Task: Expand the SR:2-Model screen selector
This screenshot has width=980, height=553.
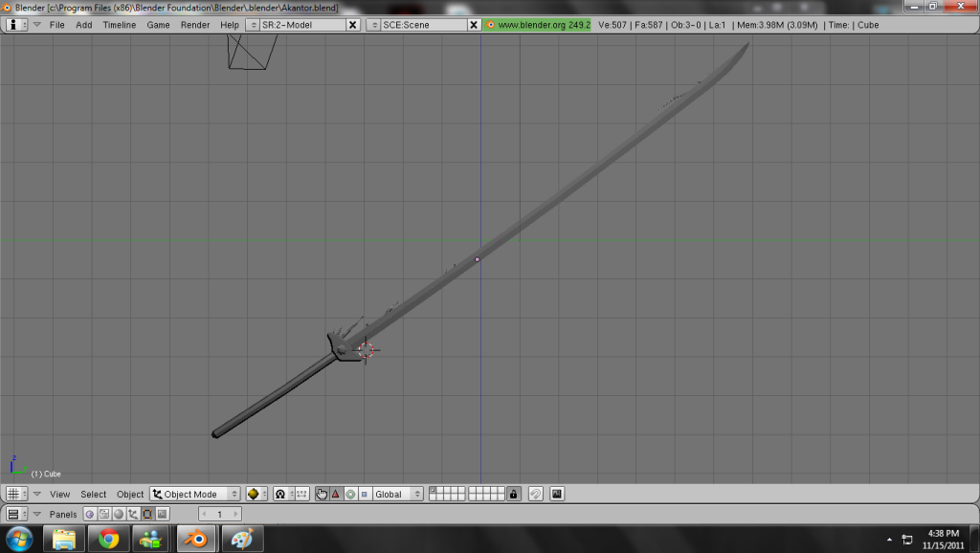Action: [254, 25]
